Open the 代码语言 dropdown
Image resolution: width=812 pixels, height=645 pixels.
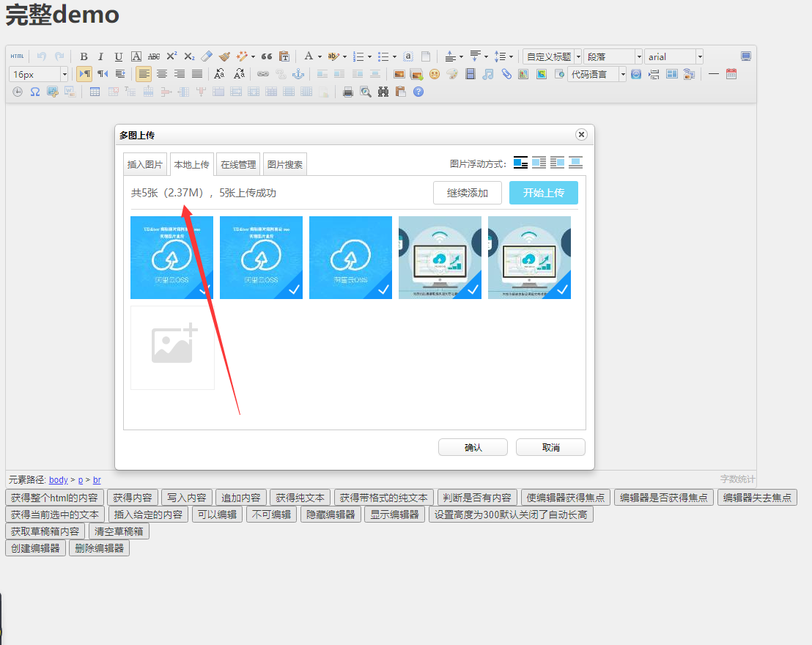pyautogui.click(x=623, y=74)
